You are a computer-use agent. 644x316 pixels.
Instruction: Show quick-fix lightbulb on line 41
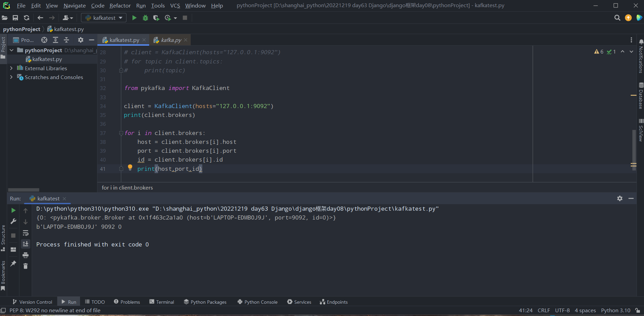pyautogui.click(x=130, y=167)
